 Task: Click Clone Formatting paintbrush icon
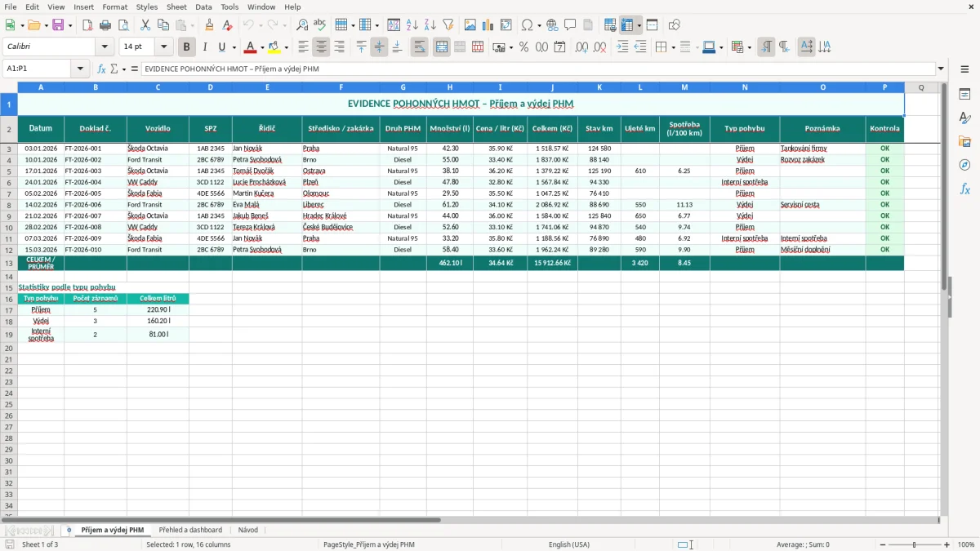[x=210, y=25]
